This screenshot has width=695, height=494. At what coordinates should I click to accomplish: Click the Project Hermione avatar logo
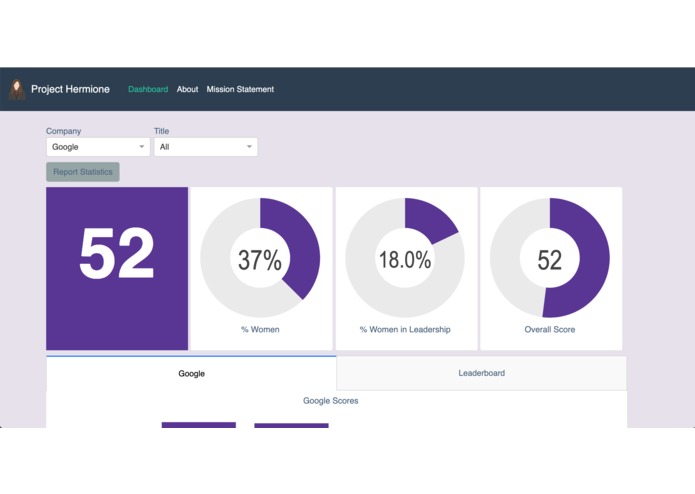(x=17, y=89)
